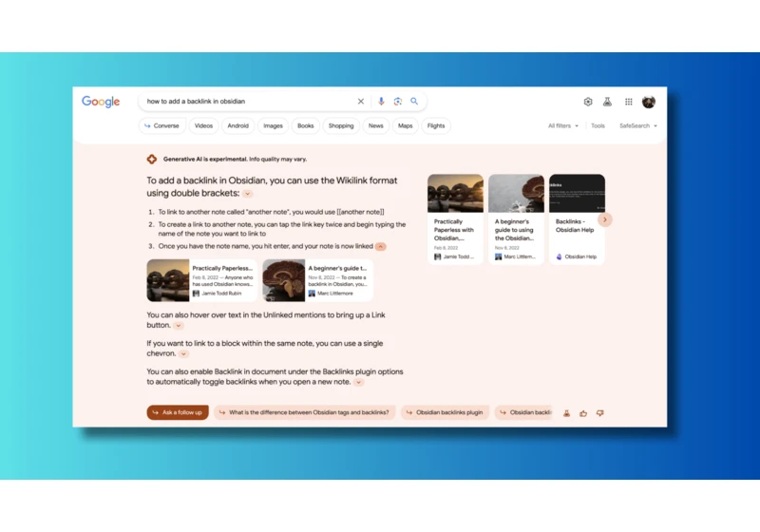Open the SafeSearch dropdown
The height and width of the screenshot is (532, 760).
638,126
